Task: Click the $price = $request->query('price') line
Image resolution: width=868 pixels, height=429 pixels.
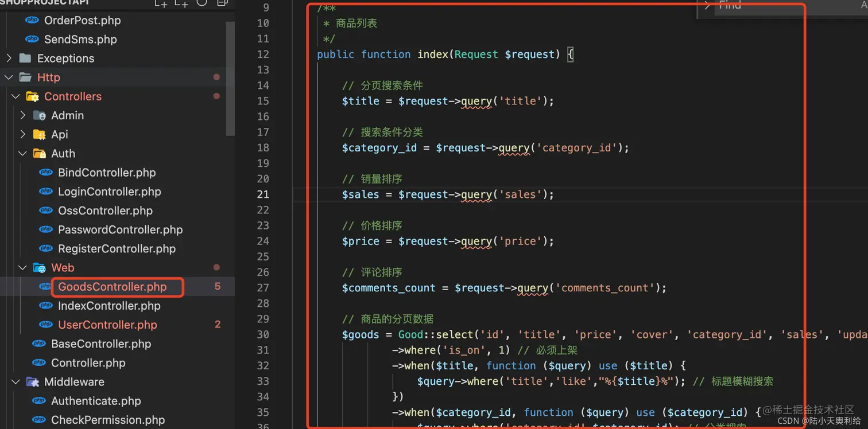Action: [448, 241]
